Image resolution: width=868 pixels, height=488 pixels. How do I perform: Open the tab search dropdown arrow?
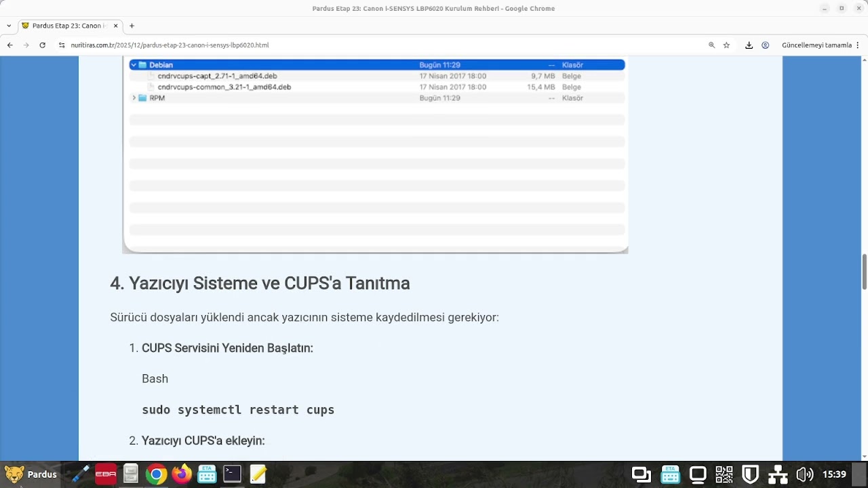pos(9,26)
